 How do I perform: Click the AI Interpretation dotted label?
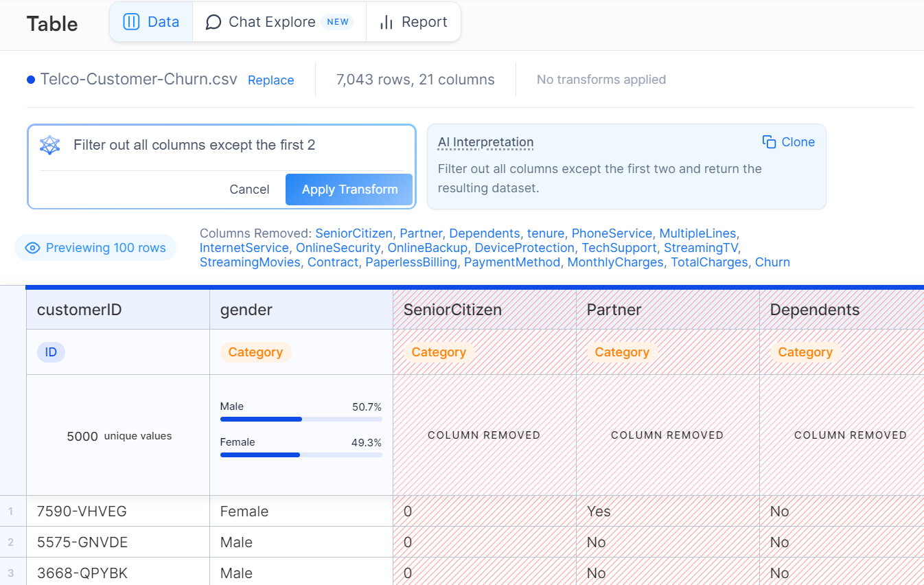pyautogui.click(x=485, y=142)
